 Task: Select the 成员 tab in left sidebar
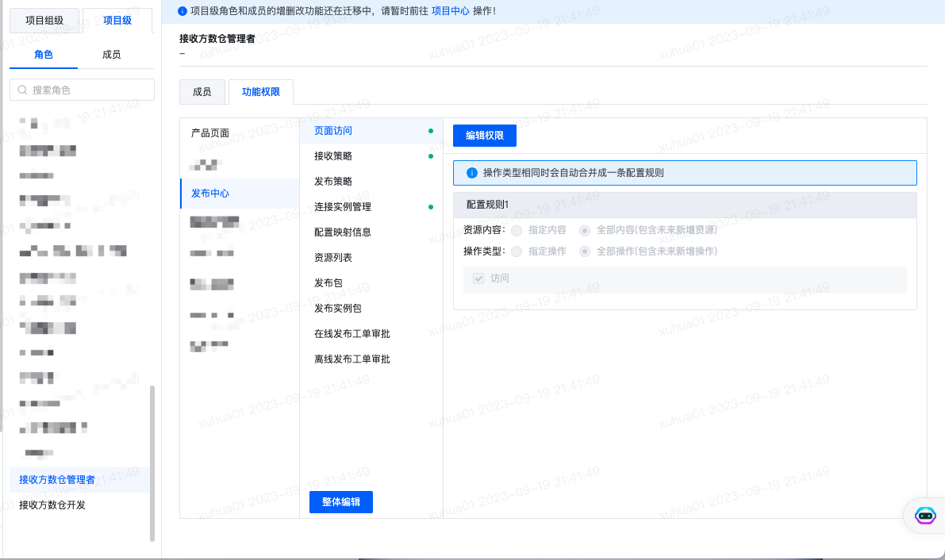click(112, 55)
